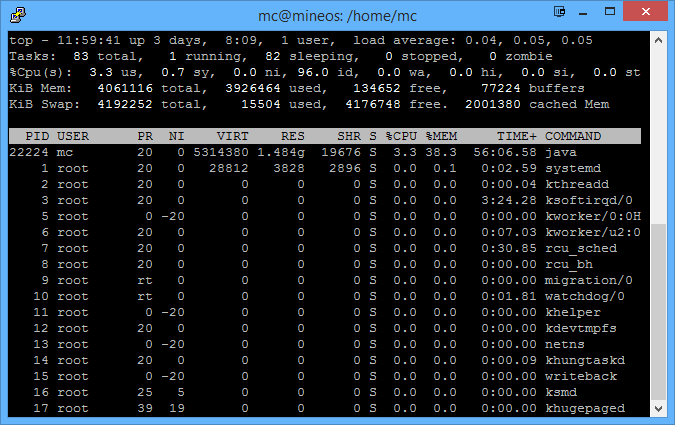This screenshot has height=425, width=675.
Task: Click the PID column header
Action: 34,136
